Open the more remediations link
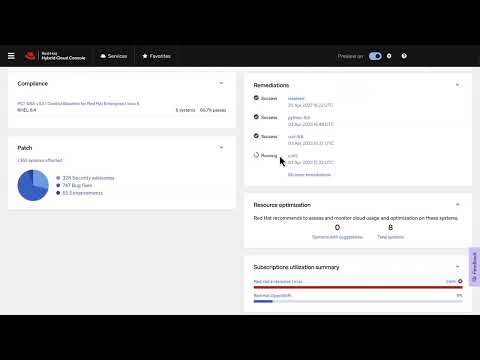The image size is (480, 360). point(309,175)
